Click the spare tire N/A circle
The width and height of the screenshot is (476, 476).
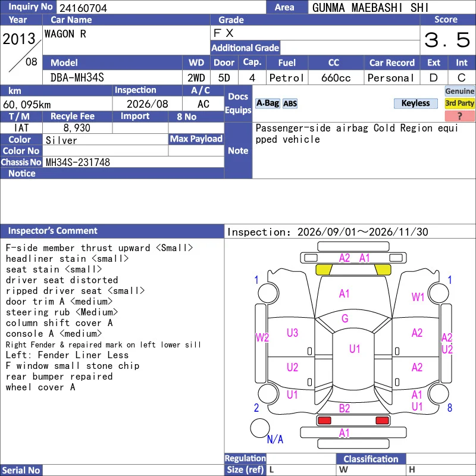point(260,428)
